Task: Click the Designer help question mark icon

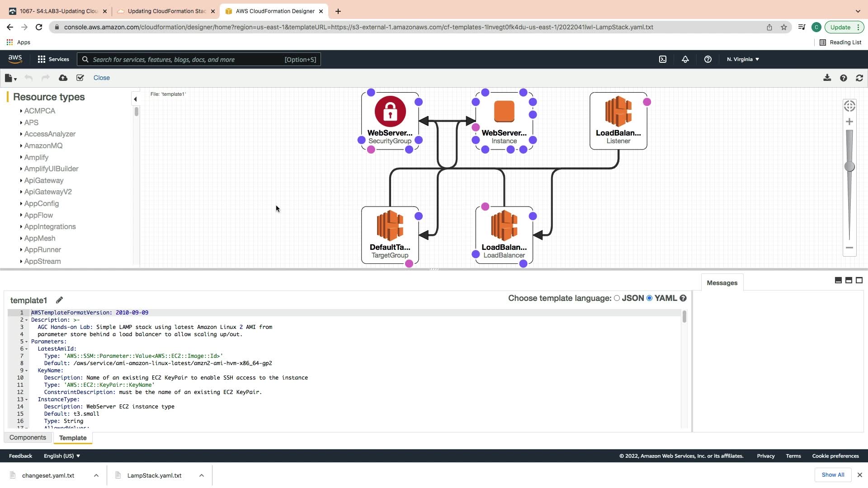Action: click(x=843, y=78)
